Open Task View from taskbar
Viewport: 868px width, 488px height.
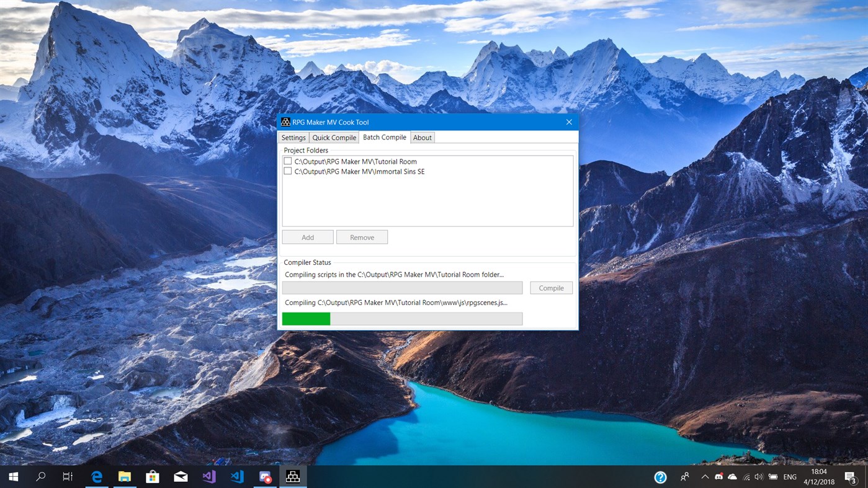coord(68,477)
